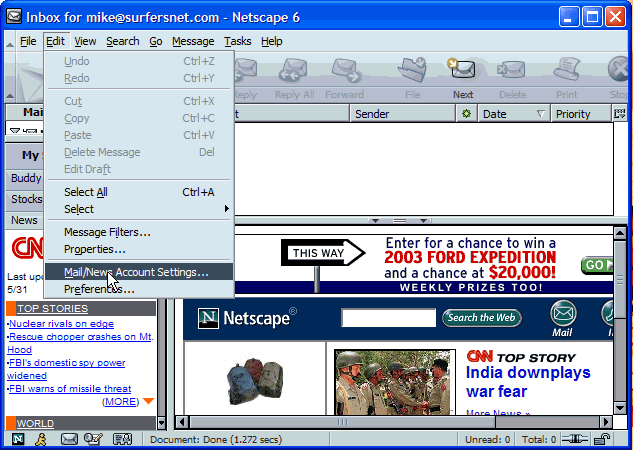This screenshot has height=450, width=633.
Task: Click the File message toolbar icon
Action: pyautogui.click(x=412, y=78)
